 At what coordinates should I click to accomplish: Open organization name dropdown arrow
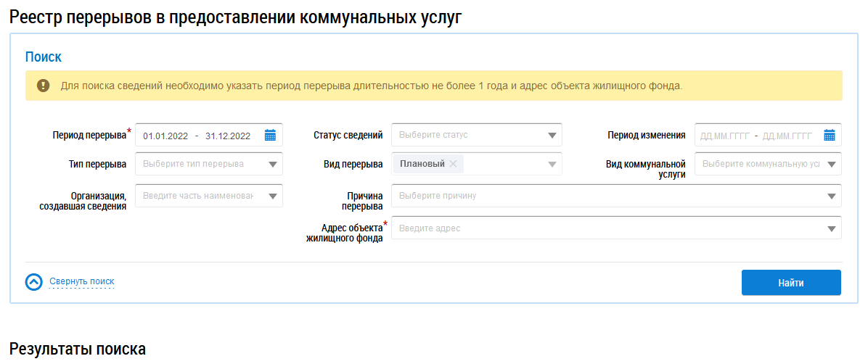tap(273, 196)
